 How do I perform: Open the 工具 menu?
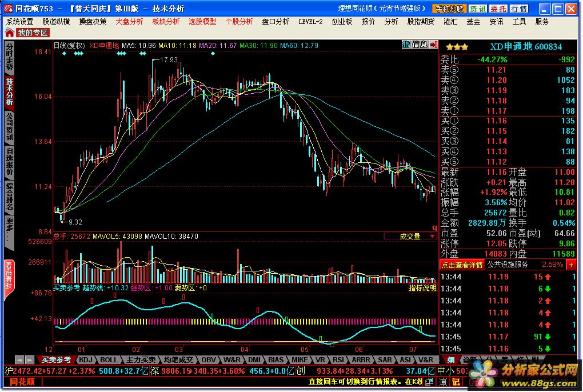click(x=519, y=22)
